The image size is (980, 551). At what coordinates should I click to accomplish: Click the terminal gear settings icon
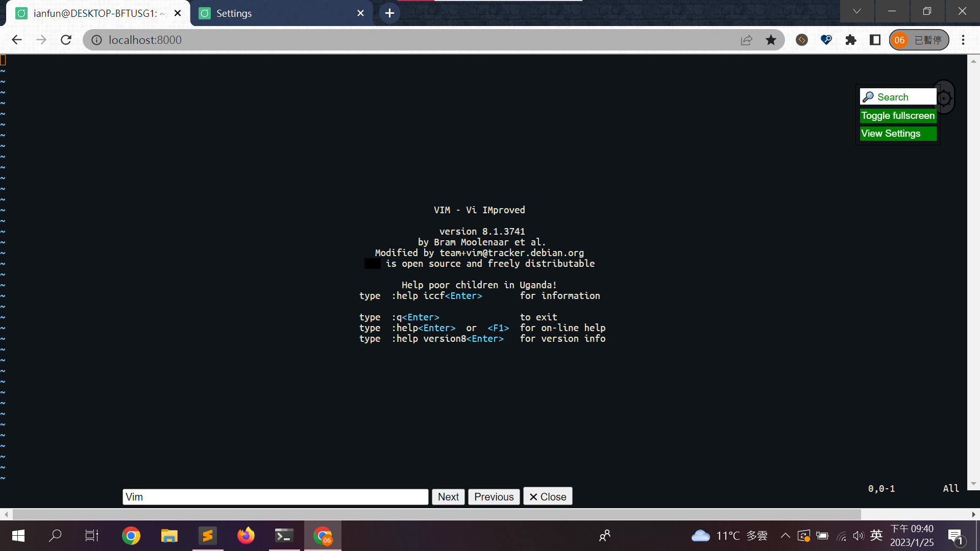944,97
